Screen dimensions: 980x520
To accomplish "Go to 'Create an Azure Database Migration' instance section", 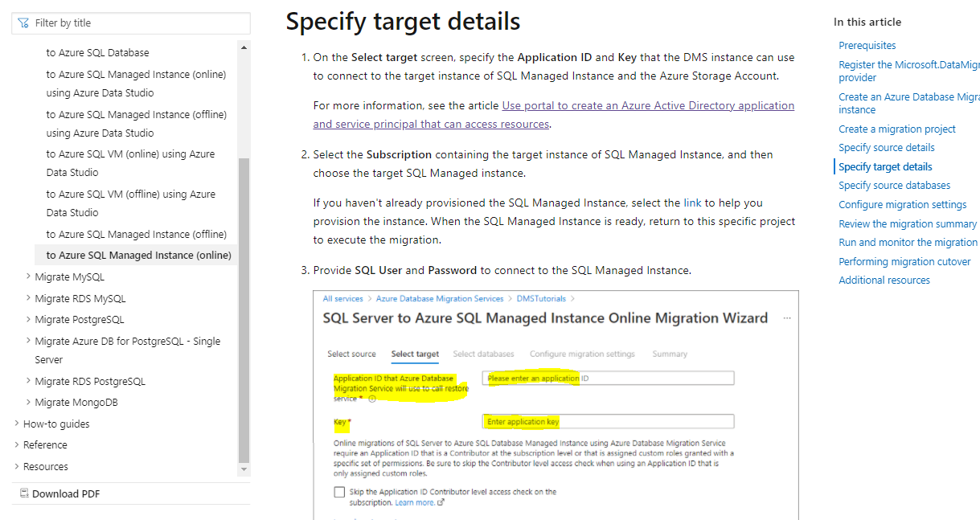I will 909,104.
